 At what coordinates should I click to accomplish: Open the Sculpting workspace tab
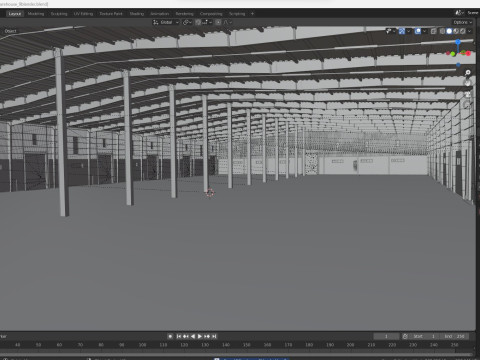(59, 14)
